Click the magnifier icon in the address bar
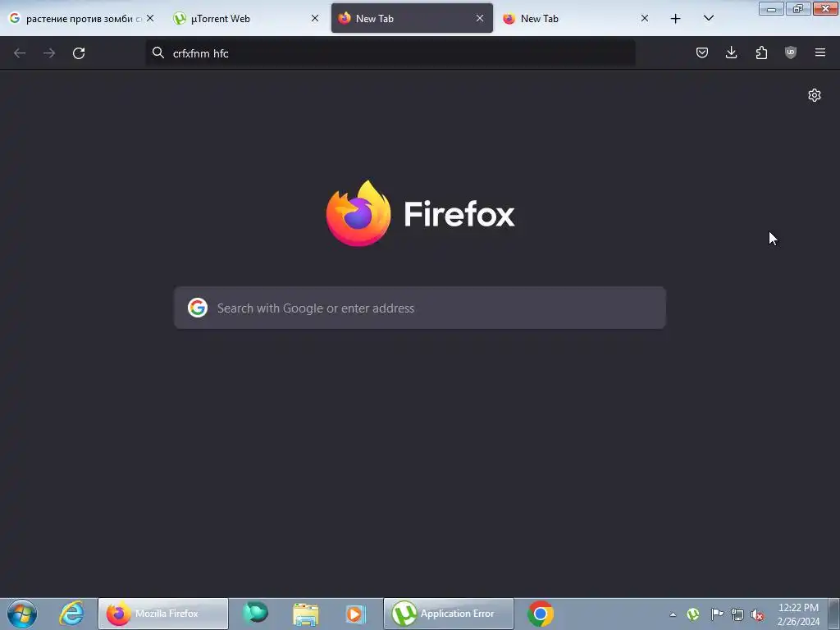The height and width of the screenshot is (630, 840). click(x=158, y=52)
